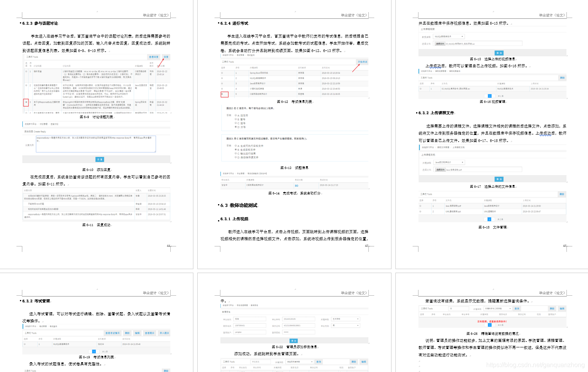Click '查询' button in student list toolbar
The height and width of the screenshot is (372, 588).
(x=319, y=362)
